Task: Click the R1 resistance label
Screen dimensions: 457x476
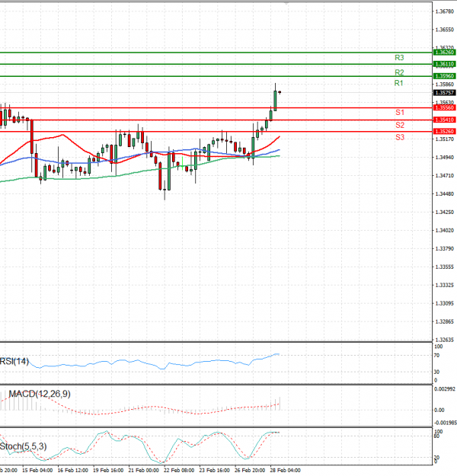Action: click(x=398, y=83)
